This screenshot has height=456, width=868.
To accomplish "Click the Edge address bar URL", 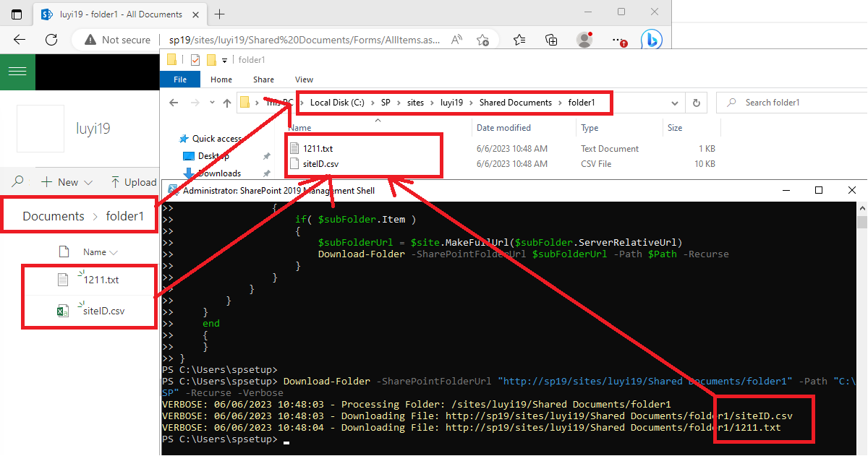I will point(304,40).
